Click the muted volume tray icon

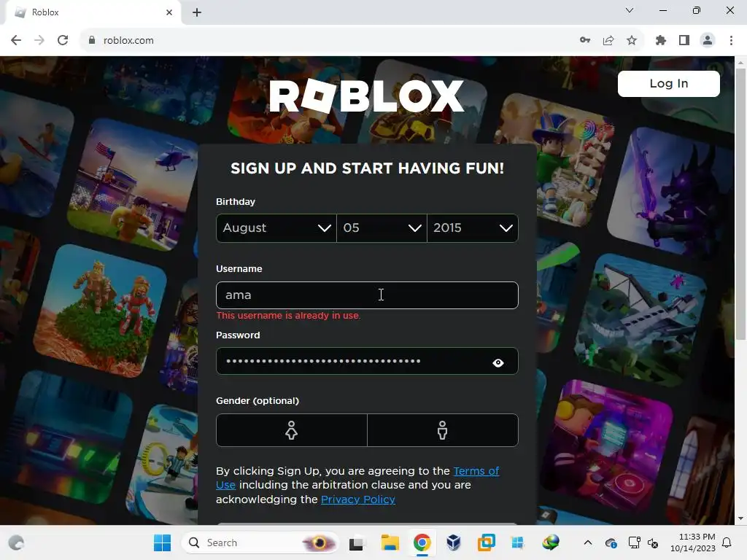click(x=653, y=542)
